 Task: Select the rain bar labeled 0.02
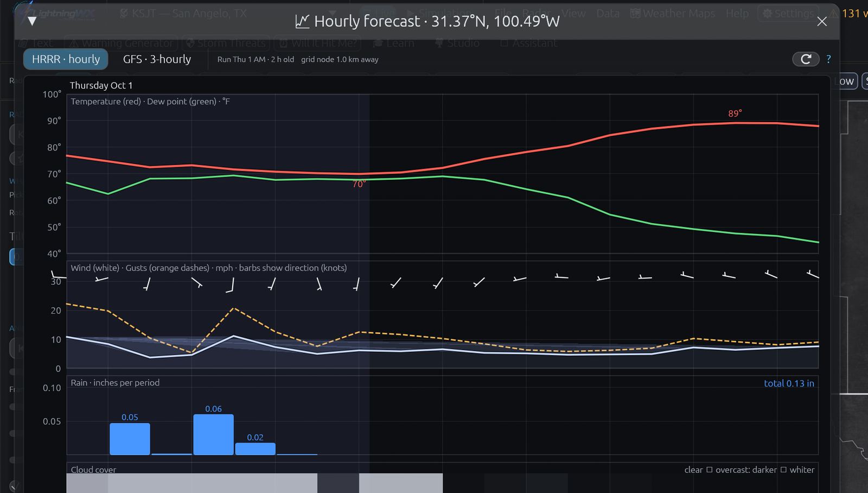click(255, 448)
